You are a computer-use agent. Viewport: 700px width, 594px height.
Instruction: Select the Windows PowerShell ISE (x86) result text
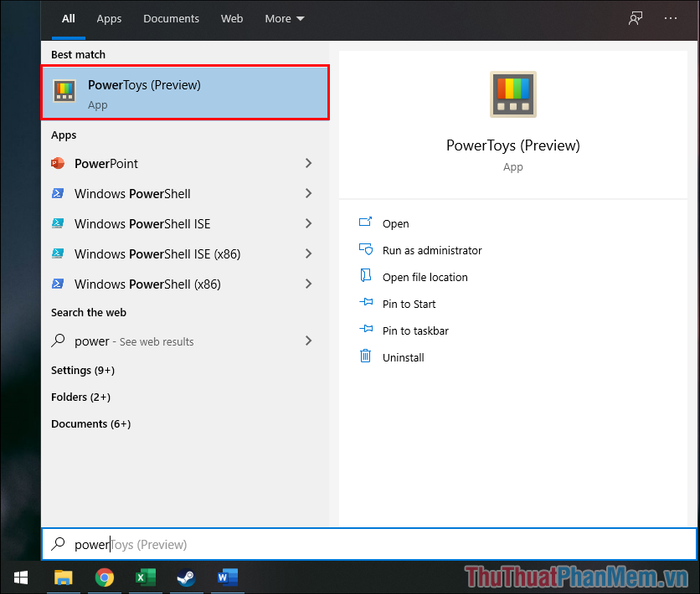point(157,254)
